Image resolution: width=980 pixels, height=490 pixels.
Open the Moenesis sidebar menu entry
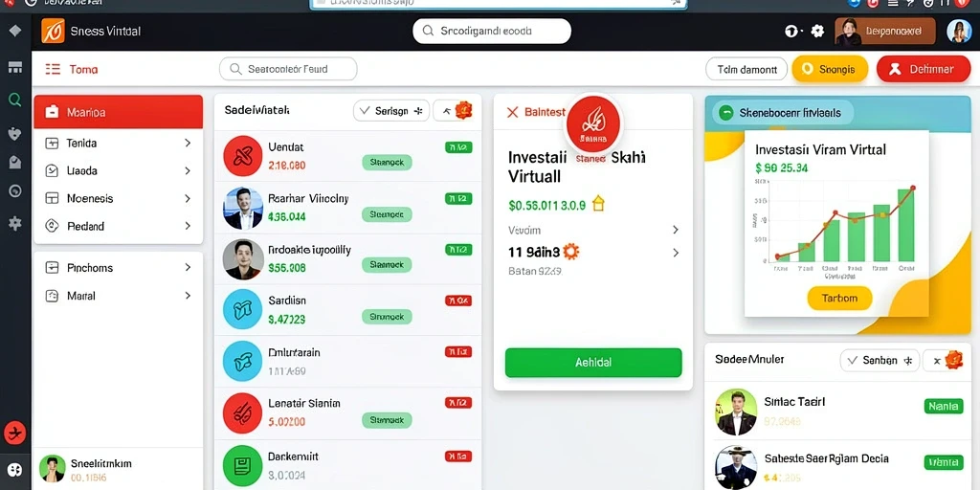(118, 198)
